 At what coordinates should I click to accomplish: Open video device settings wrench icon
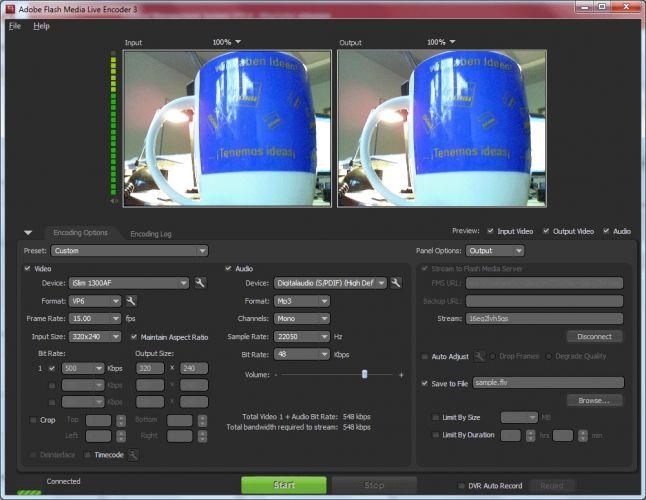[200, 283]
